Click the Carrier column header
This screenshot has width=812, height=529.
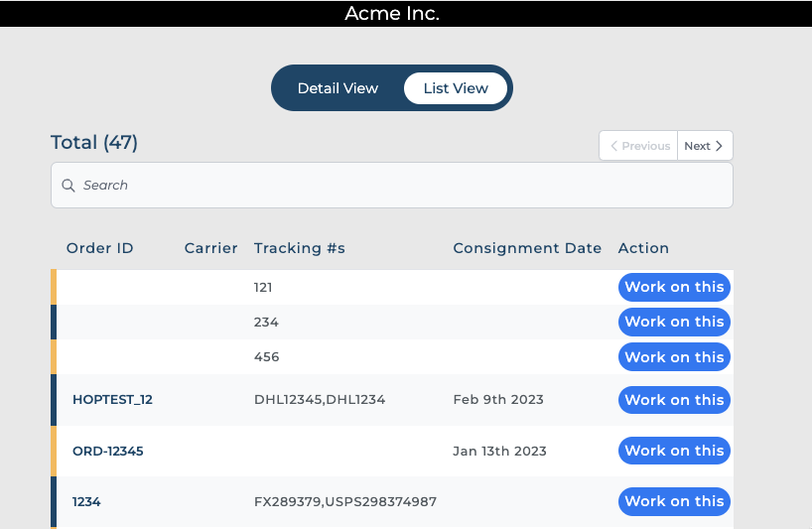click(210, 248)
